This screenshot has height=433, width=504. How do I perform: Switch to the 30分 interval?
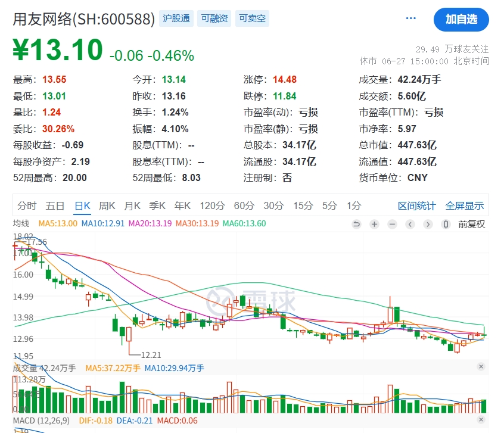pos(274,205)
